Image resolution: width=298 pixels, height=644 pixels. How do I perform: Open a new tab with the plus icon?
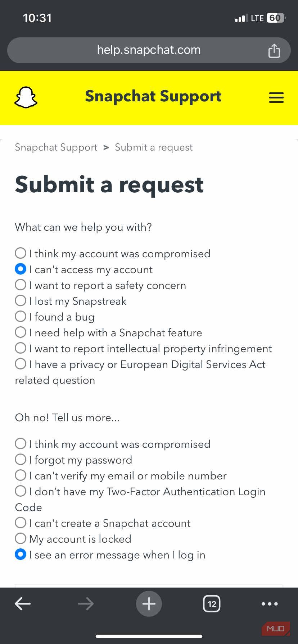click(149, 604)
